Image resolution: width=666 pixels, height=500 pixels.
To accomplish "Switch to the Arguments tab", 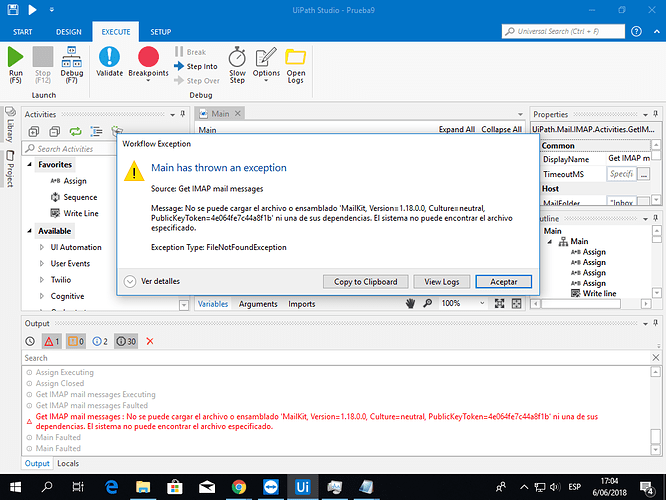I will 258,304.
